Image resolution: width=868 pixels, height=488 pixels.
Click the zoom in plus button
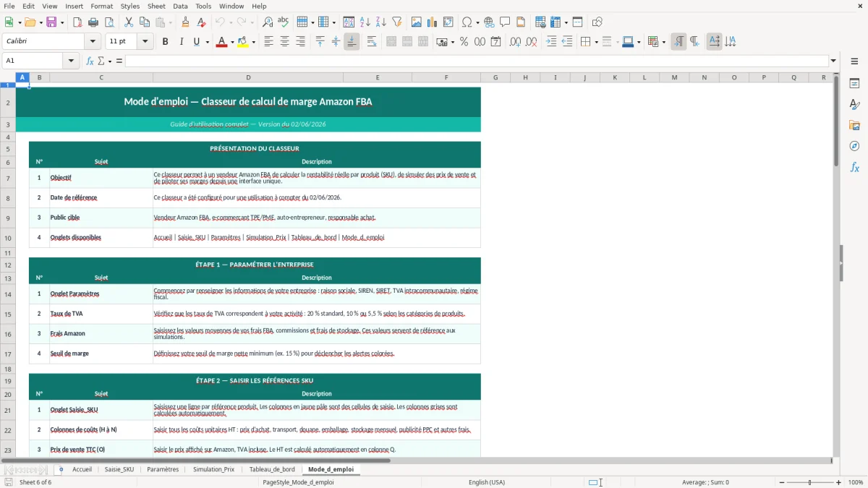(839, 482)
